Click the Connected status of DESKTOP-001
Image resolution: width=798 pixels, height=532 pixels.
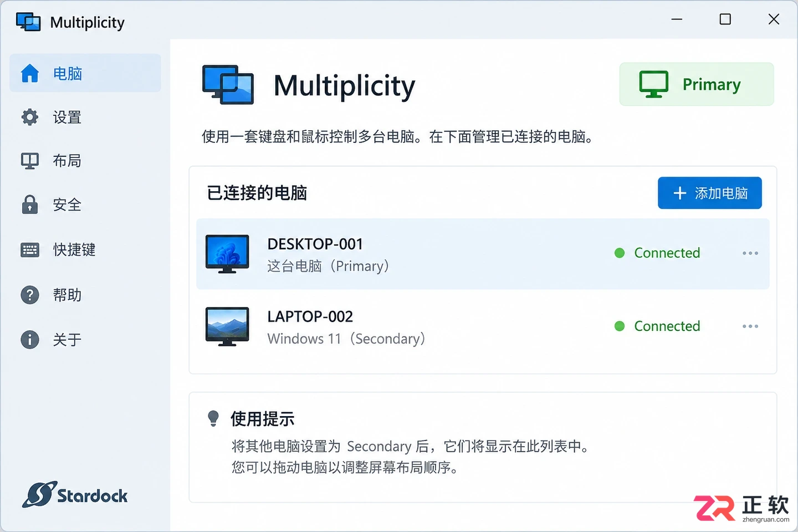tap(667, 253)
